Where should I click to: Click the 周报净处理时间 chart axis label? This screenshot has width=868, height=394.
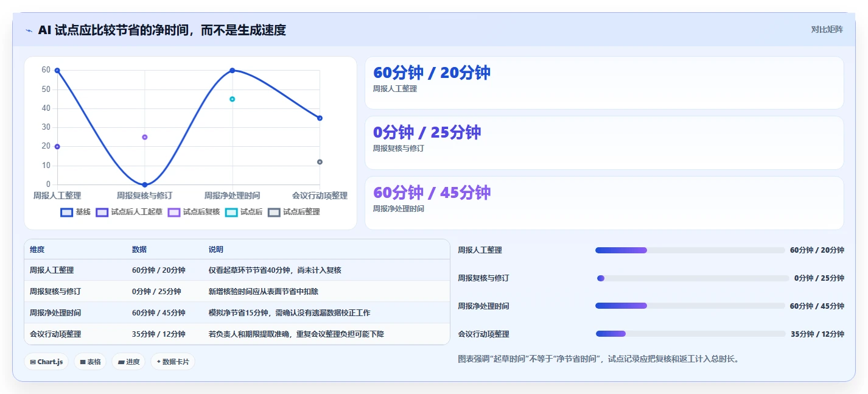click(x=233, y=196)
